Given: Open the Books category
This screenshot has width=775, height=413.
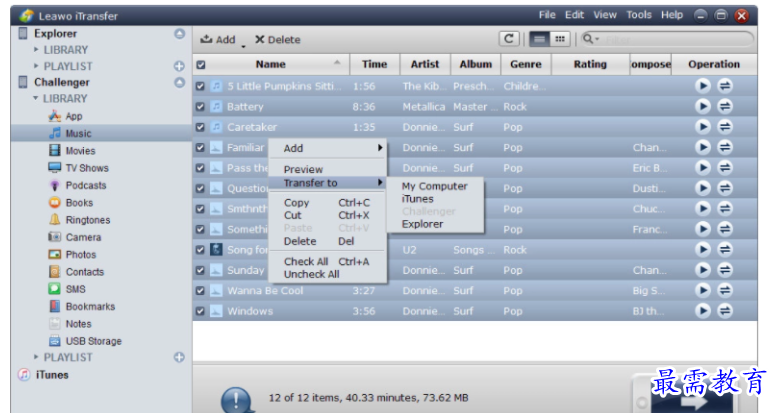Looking at the screenshot, I should (71, 203).
